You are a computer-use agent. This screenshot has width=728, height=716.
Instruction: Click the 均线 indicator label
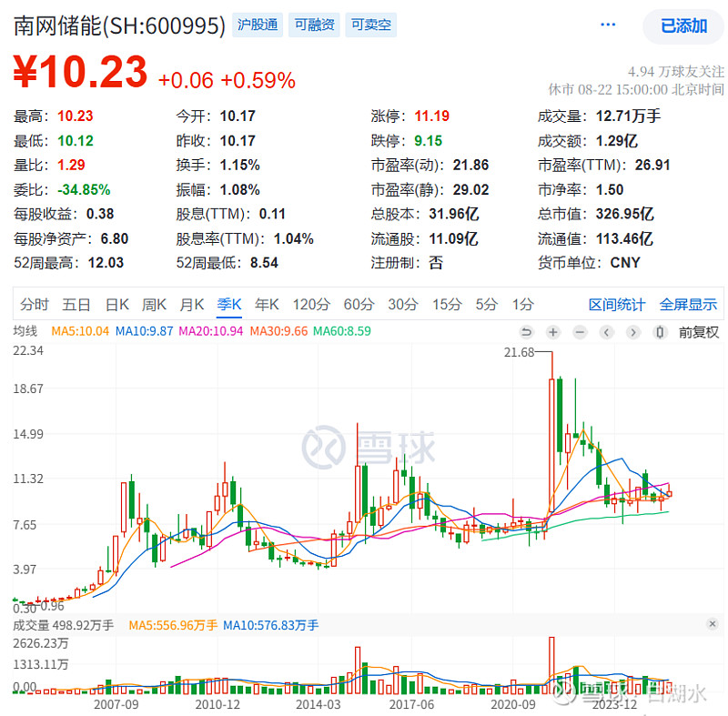[x=25, y=331]
